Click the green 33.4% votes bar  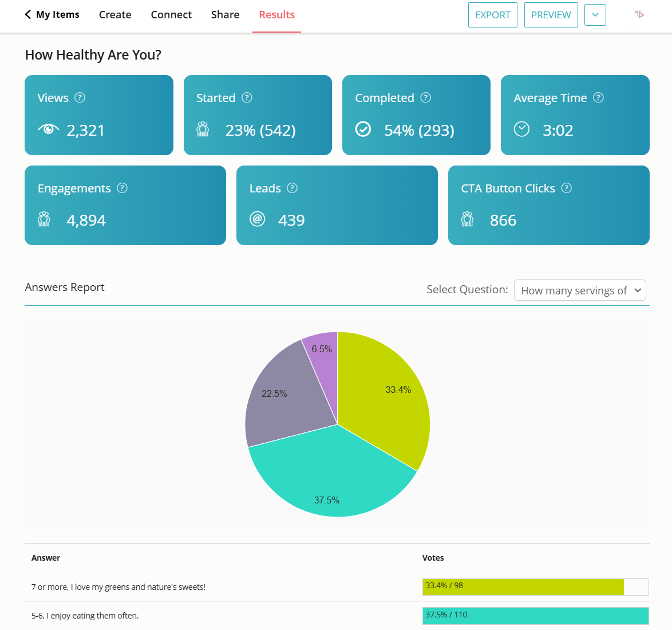click(x=522, y=586)
